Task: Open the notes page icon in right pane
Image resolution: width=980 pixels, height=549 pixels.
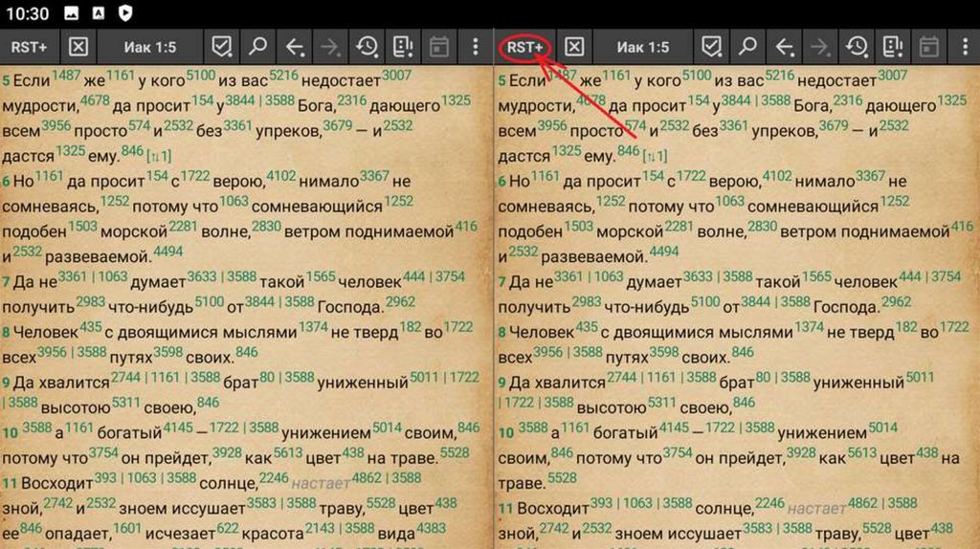Action: tap(893, 47)
